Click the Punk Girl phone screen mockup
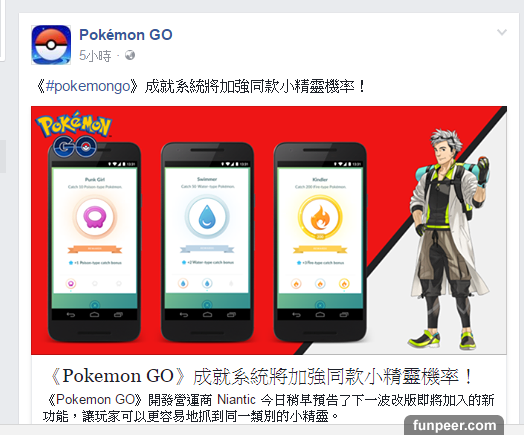 point(95,239)
